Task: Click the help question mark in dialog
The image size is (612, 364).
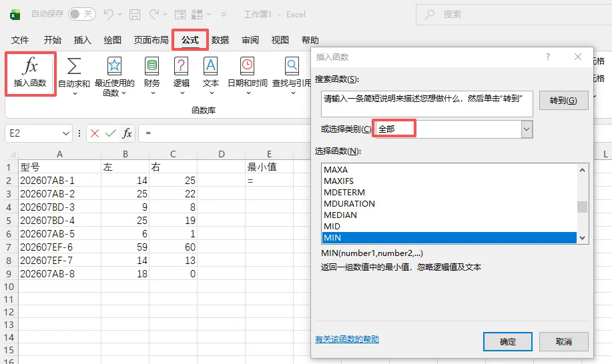Action: pyautogui.click(x=548, y=57)
